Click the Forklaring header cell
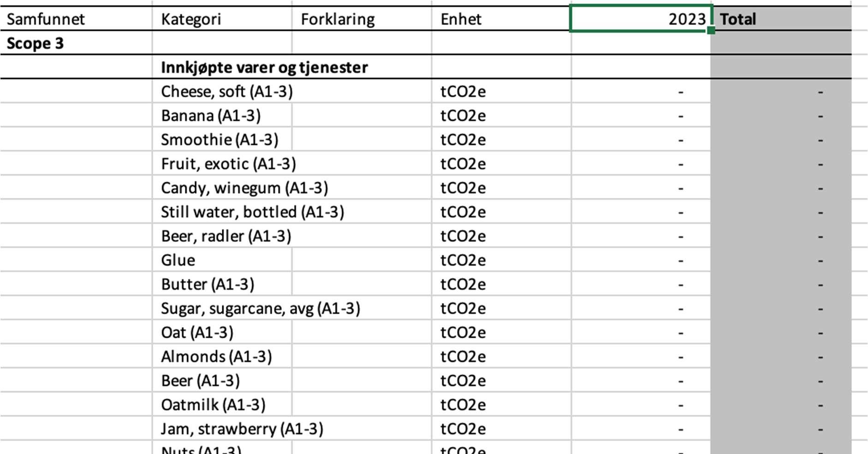 [362, 18]
